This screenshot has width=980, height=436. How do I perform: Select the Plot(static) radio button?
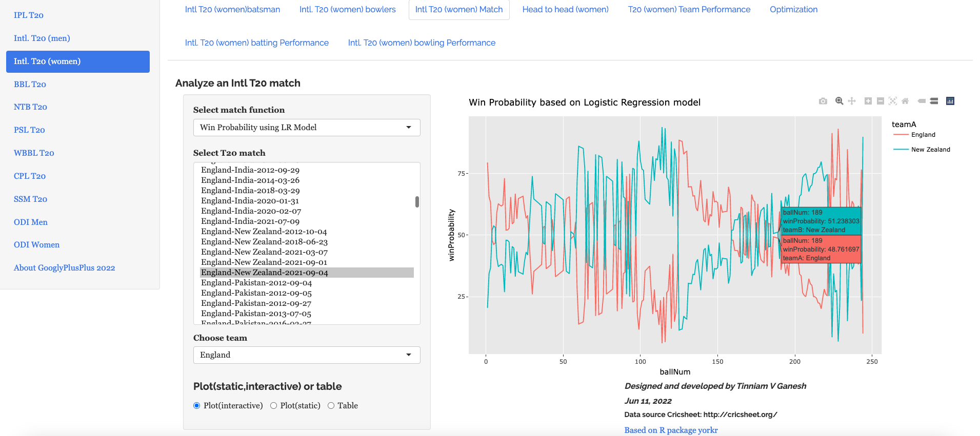(x=274, y=406)
